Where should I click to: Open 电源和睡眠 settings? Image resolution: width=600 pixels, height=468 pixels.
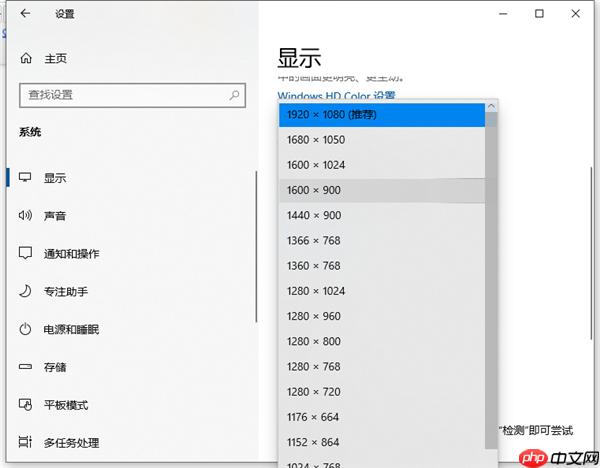click(72, 329)
